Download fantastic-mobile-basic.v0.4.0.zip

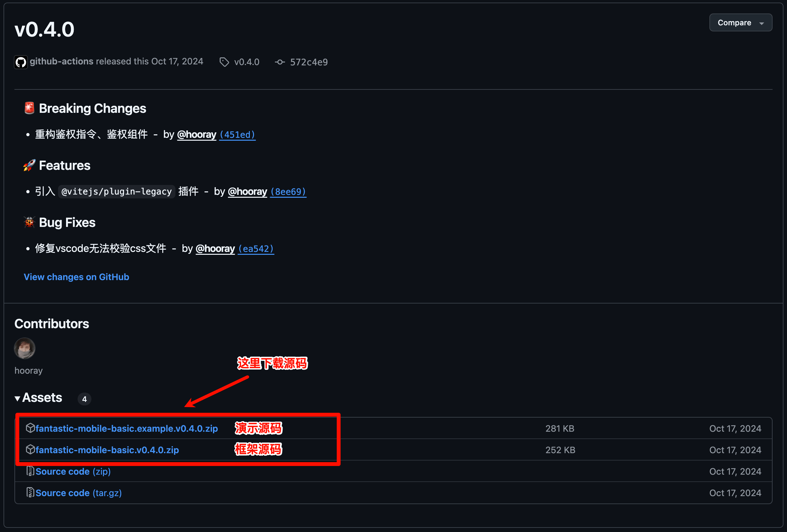[107, 450]
